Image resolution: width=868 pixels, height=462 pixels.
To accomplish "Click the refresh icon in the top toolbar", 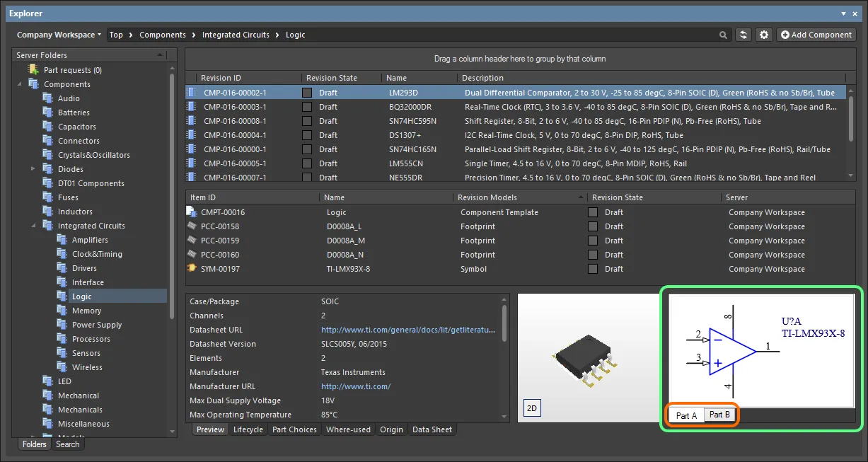I will click(743, 35).
